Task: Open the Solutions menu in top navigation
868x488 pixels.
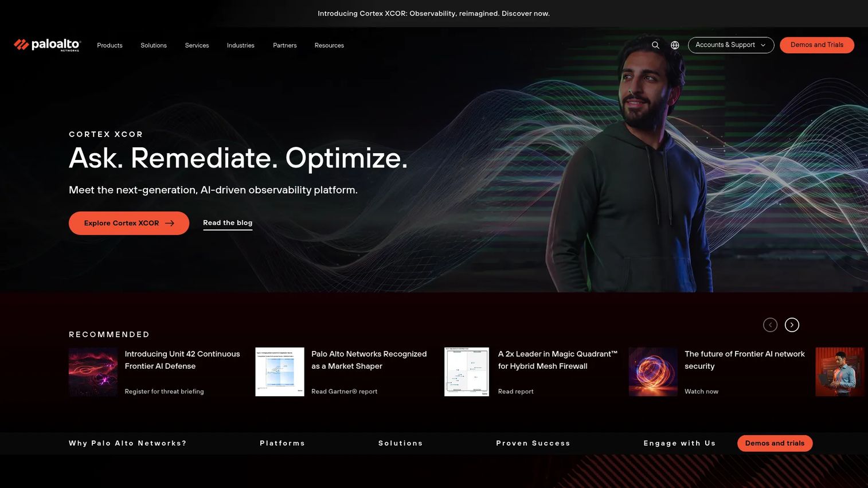Action: click(x=154, y=45)
